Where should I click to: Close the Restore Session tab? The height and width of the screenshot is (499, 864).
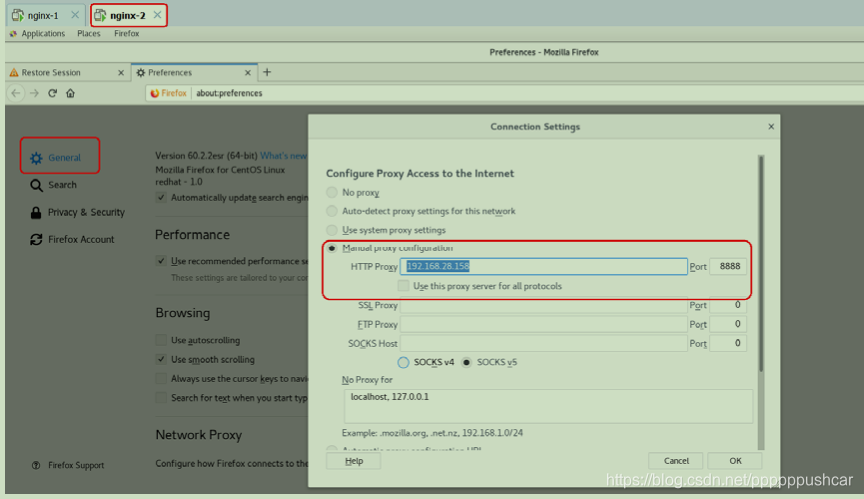click(x=121, y=73)
